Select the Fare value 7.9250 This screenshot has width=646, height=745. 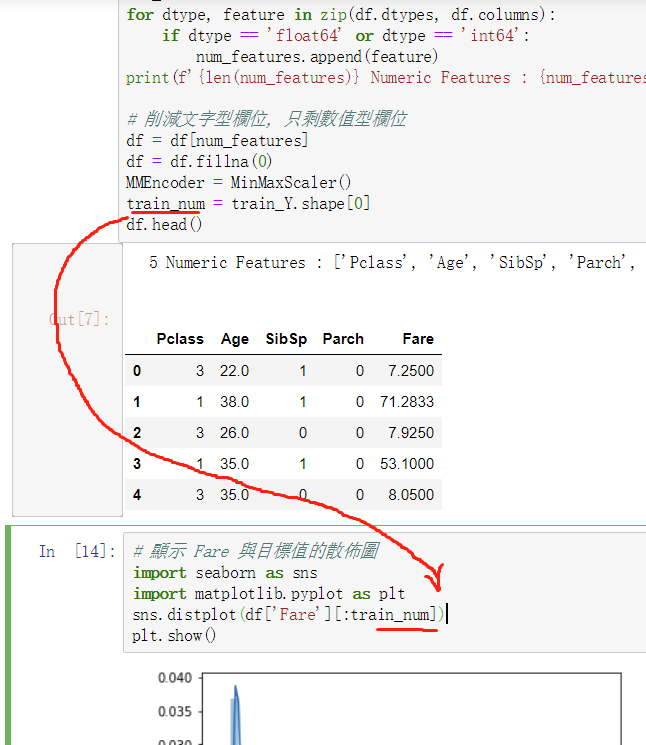point(411,433)
